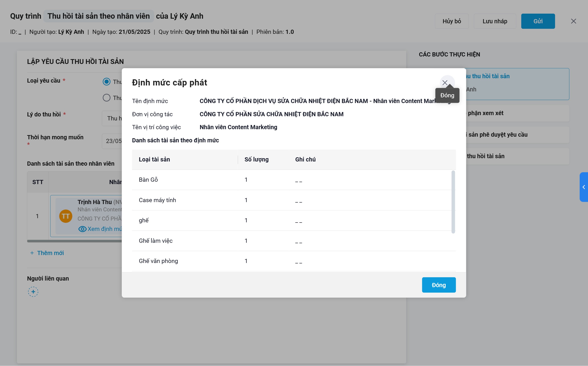Click the Thu hồi tài sản theo nhân viên title tag

point(98,16)
